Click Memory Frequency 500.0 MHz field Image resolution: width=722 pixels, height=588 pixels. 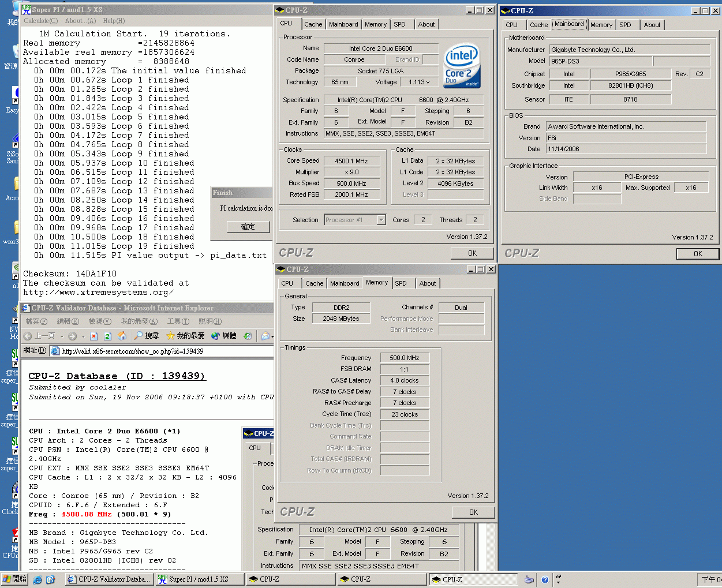(405, 358)
